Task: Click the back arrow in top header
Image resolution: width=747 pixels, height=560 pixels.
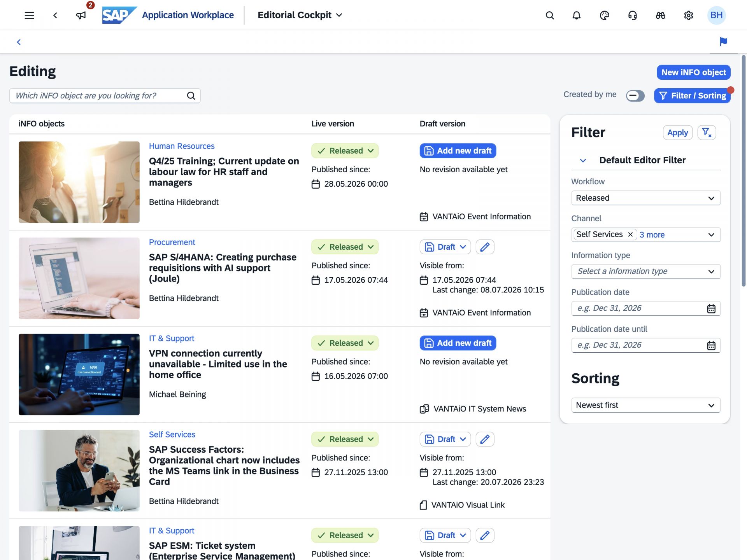Action: coord(55,15)
